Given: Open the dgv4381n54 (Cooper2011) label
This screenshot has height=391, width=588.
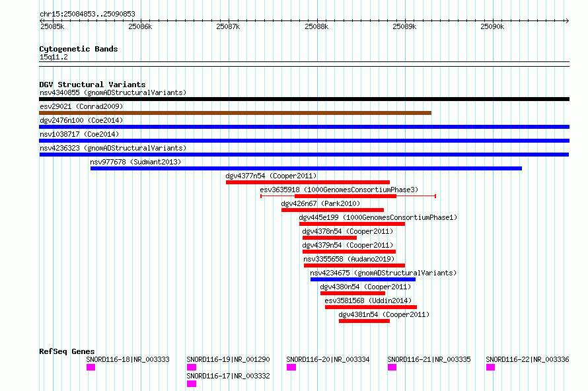Looking at the screenshot, I should [x=384, y=314].
